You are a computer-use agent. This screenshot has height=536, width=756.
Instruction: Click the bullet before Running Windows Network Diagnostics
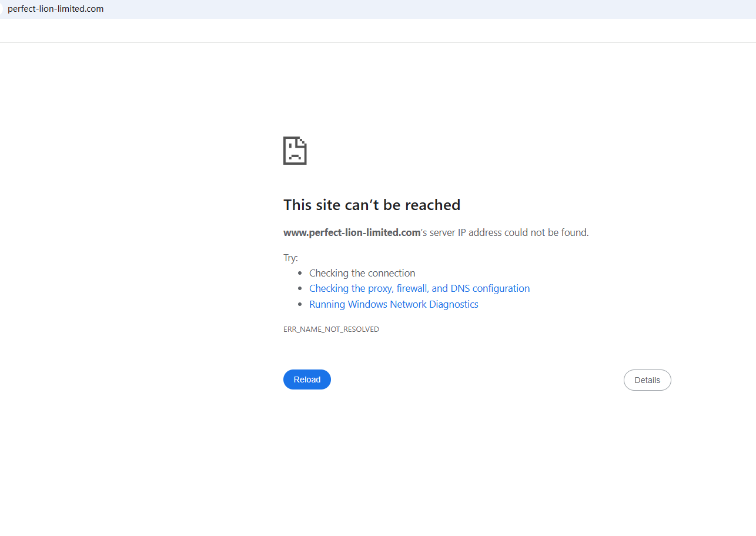coord(300,305)
